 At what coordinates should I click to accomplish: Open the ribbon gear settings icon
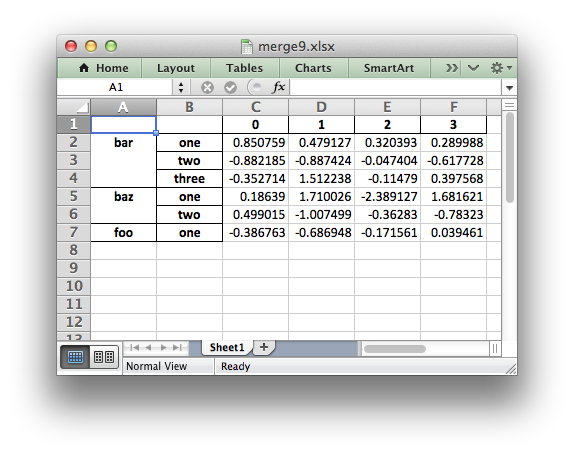pos(501,68)
